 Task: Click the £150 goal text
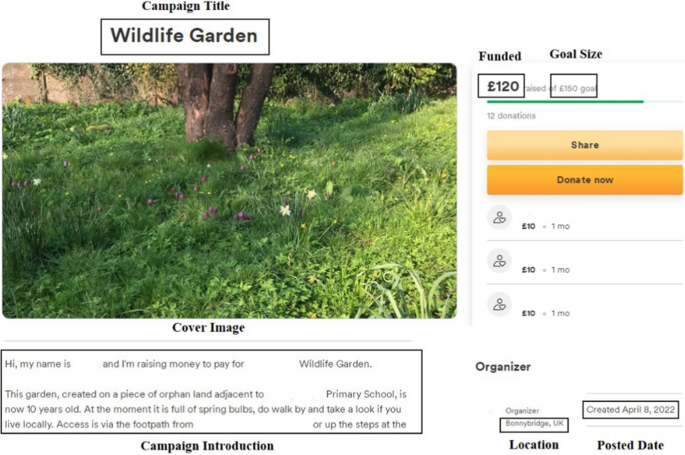tap(574, 87)
